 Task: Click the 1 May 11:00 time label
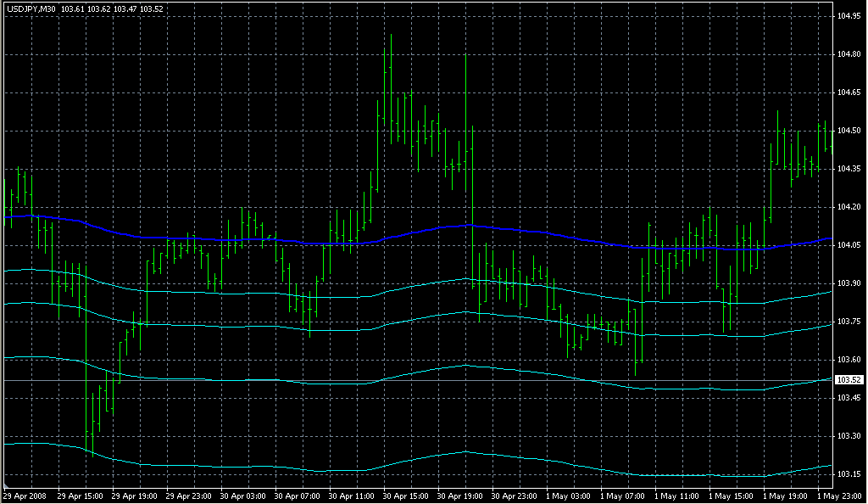pos(678,495)
